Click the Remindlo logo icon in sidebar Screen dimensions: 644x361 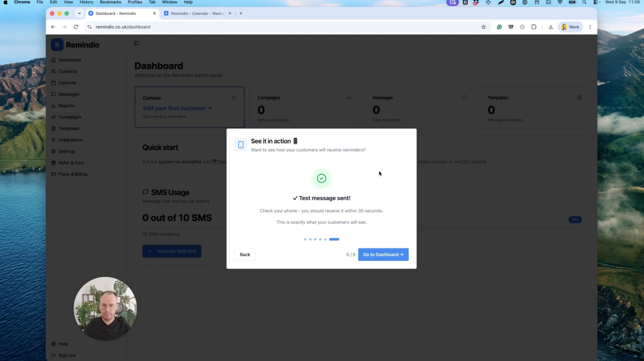(57, 45)
